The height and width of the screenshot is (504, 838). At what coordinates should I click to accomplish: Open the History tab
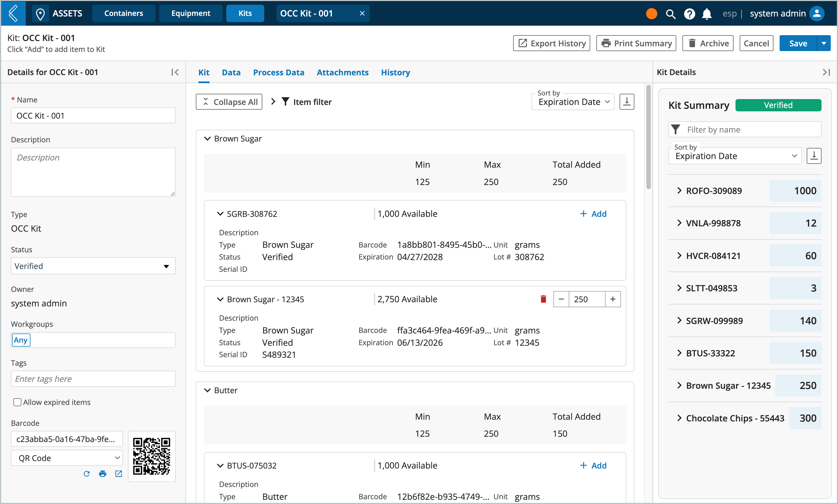coord(395,72)
